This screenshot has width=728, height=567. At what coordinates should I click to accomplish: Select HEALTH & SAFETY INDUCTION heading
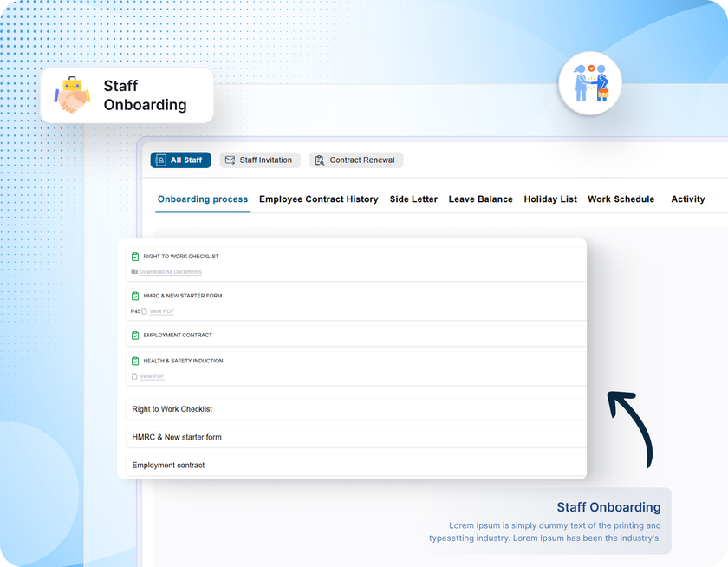pyautogui.click(x=183, y=361)
